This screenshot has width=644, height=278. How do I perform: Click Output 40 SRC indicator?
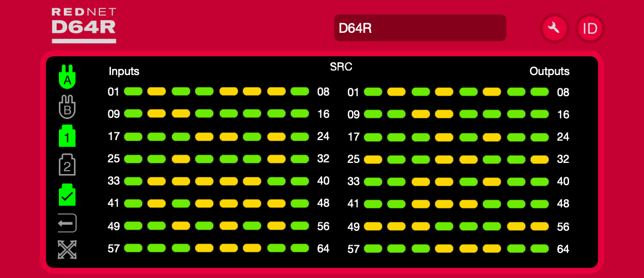[x=540, y=181]
